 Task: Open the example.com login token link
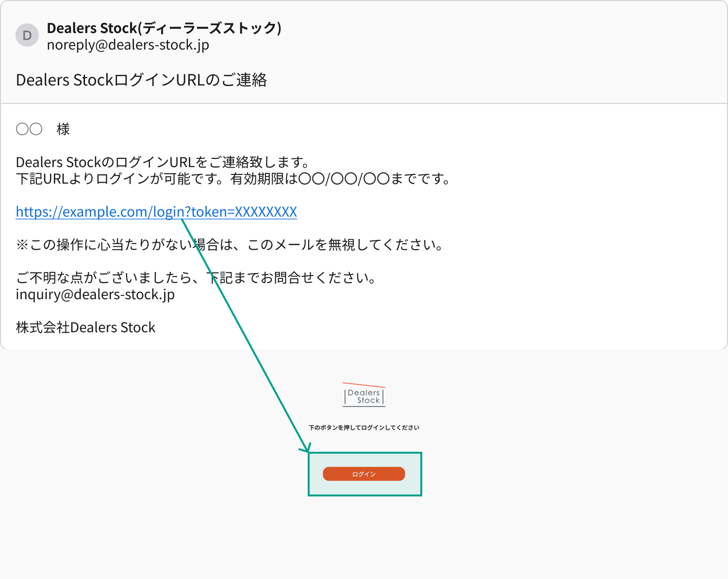coord(156,212)
